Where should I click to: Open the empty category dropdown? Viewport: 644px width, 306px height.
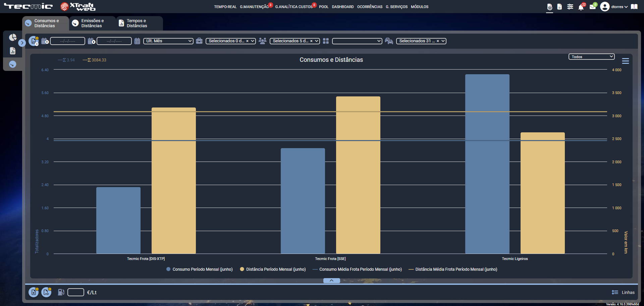(x=357, y=41)
